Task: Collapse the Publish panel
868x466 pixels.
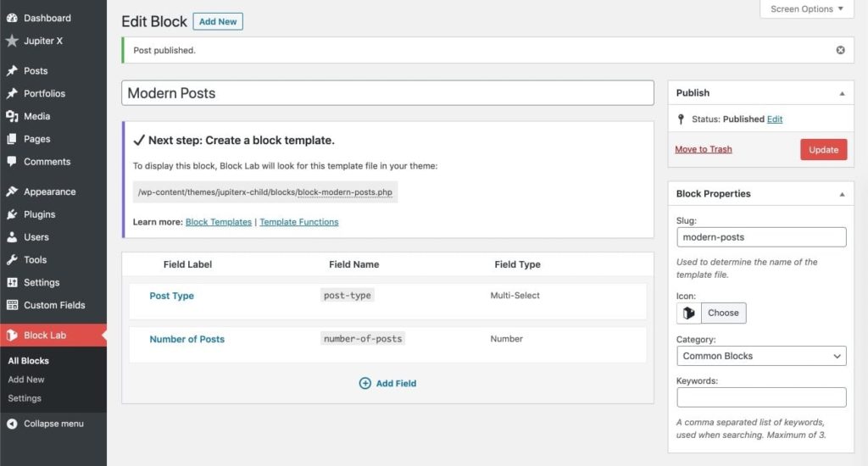Action: [x=842, y=93]
